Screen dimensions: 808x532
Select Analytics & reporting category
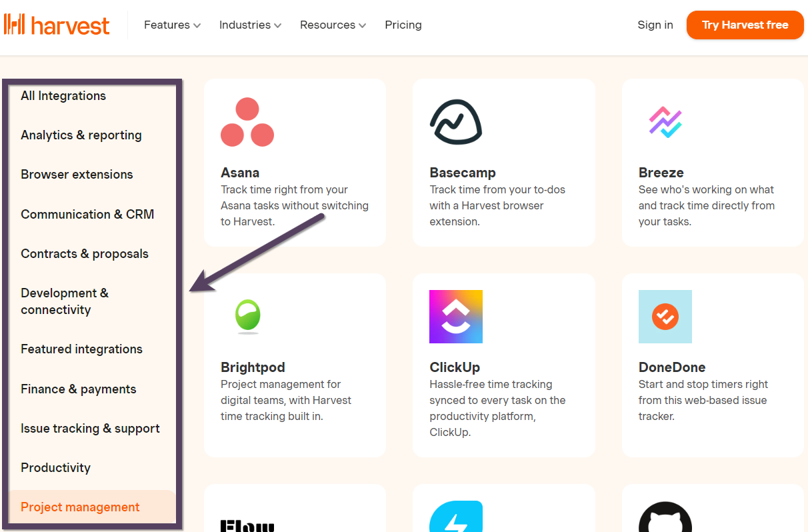pyautogui.click(x=81, y=135)
